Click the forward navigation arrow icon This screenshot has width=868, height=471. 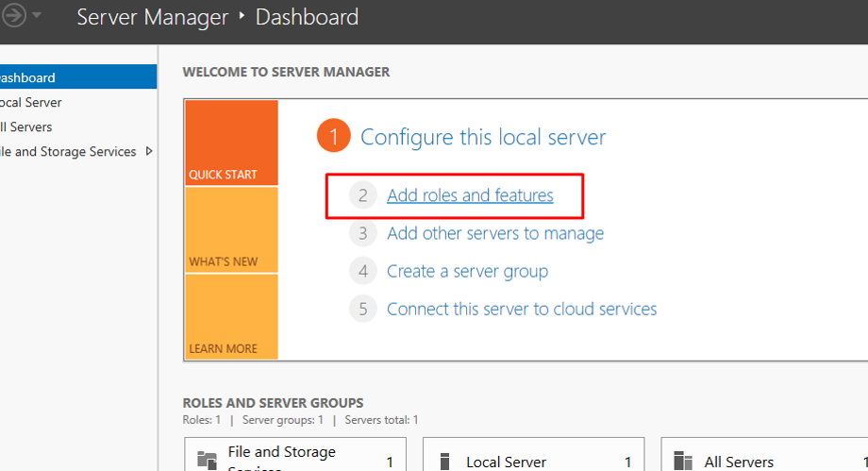click(x=12, y=16)
